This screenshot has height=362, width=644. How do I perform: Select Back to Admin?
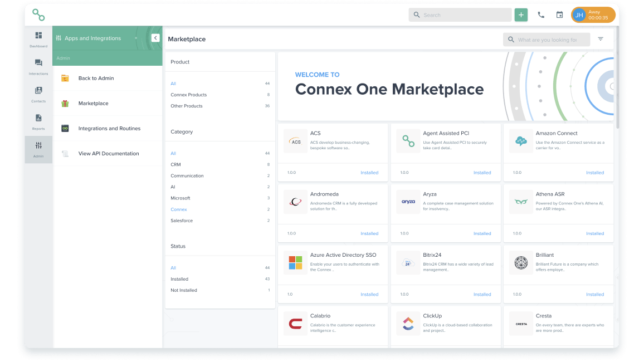point(96,78)
